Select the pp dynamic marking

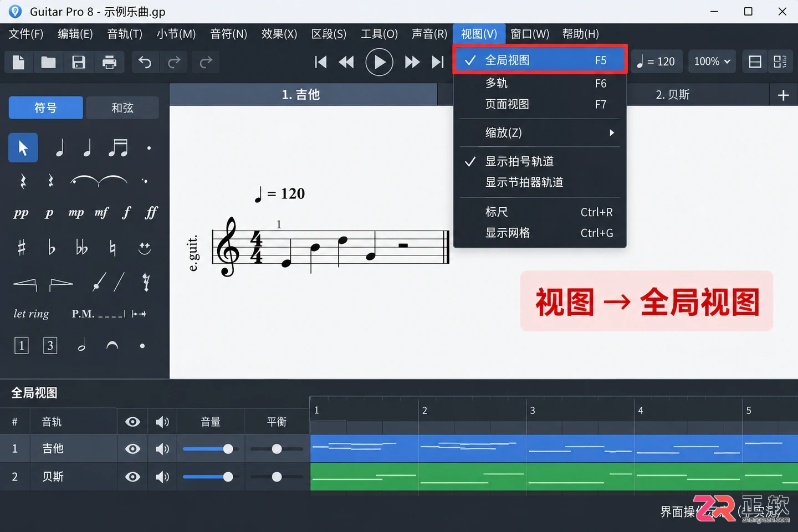21,213
